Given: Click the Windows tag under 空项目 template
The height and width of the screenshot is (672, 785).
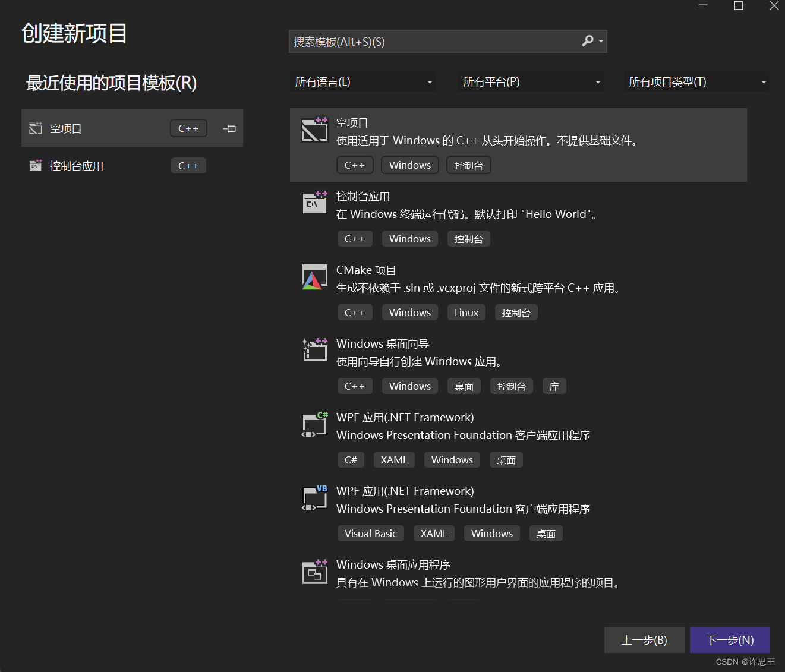Looking at the screenshot, I should point(410,165).
